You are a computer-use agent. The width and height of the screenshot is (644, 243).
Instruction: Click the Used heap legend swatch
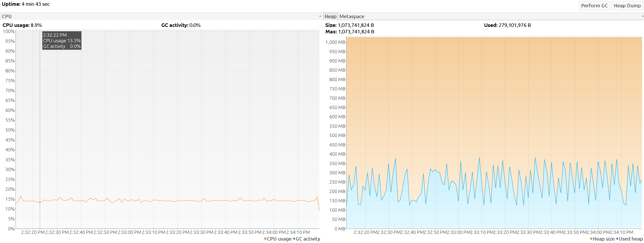pos(617,239)
